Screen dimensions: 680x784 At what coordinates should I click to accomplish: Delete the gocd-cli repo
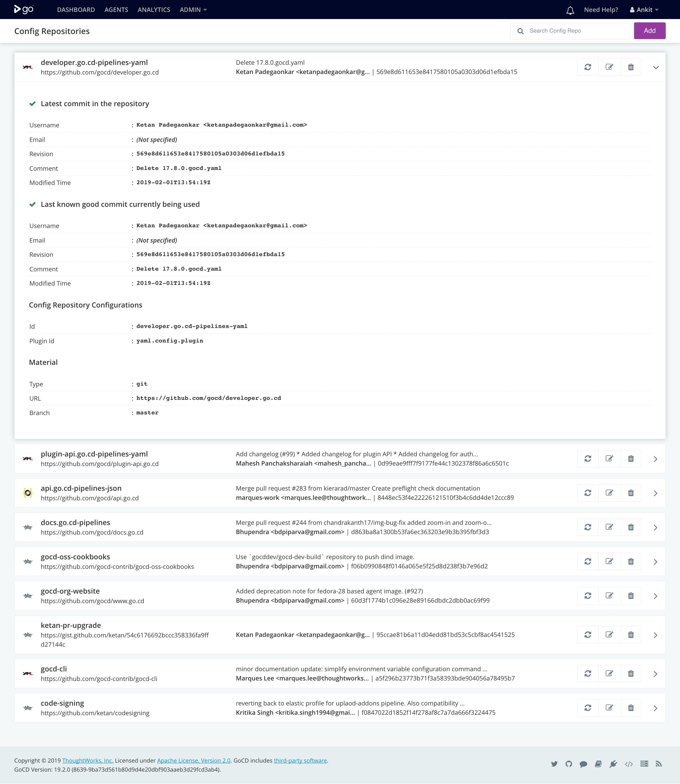631,674
